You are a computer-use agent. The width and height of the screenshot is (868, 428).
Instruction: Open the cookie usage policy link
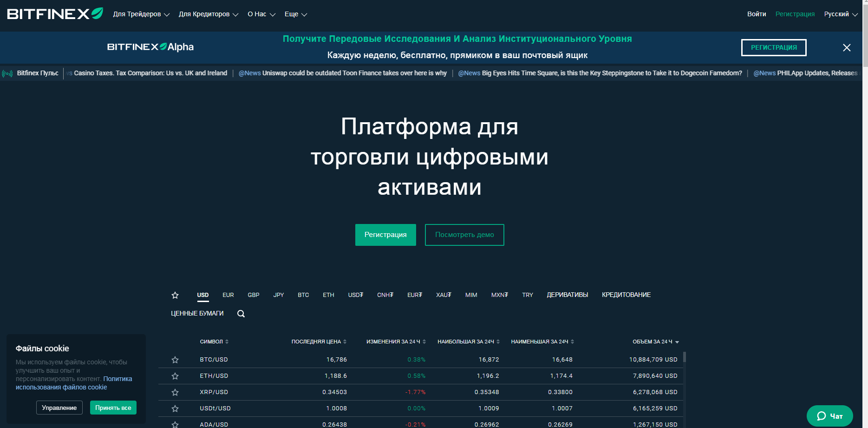point(74,383)
